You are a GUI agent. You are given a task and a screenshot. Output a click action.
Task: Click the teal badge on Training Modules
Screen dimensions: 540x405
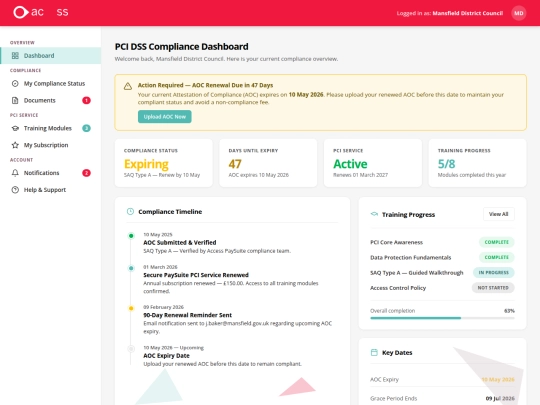[86, 128]
